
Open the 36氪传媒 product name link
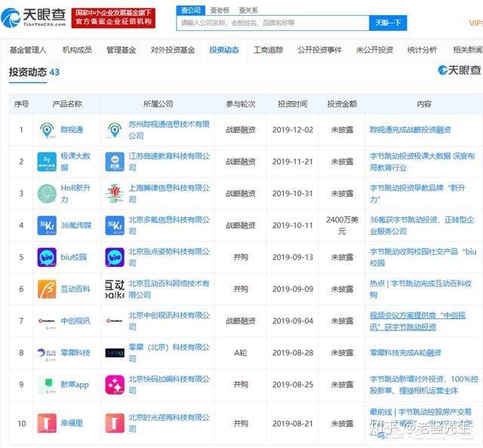76,226
